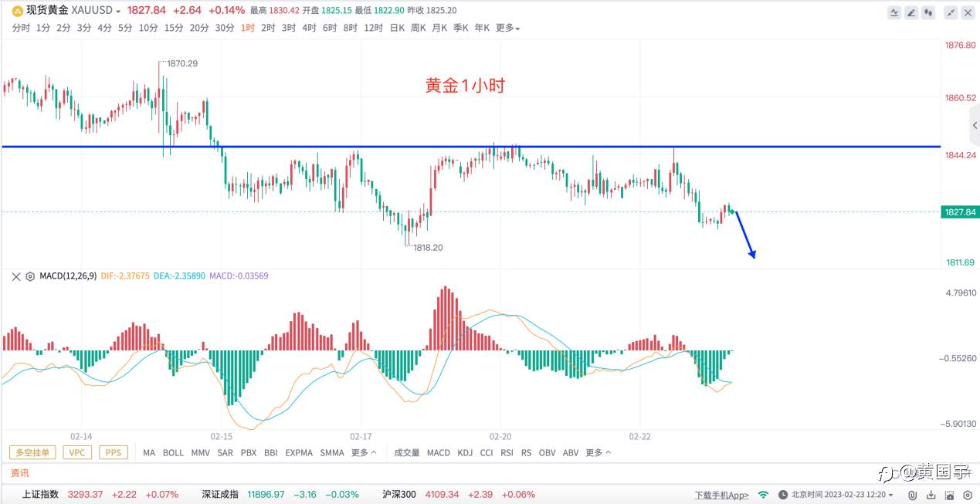
Task: Click the 深证成指 ticker entry
Action: pos(280,494)
